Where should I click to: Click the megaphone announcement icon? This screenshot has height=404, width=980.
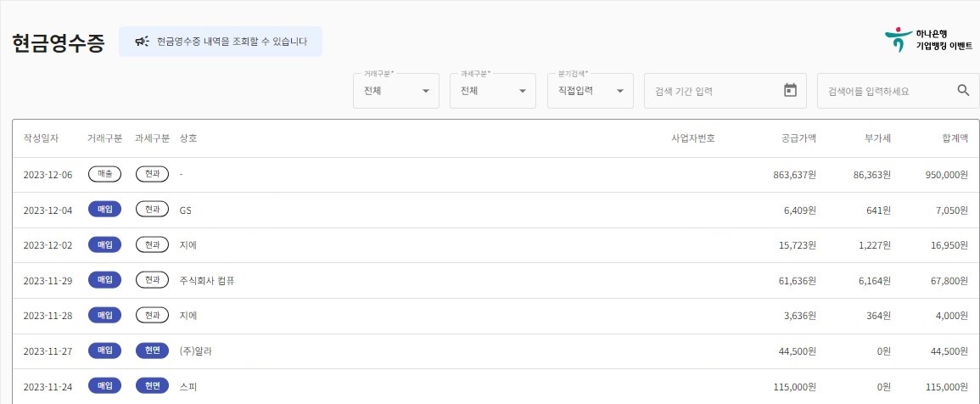pos(142,42)
